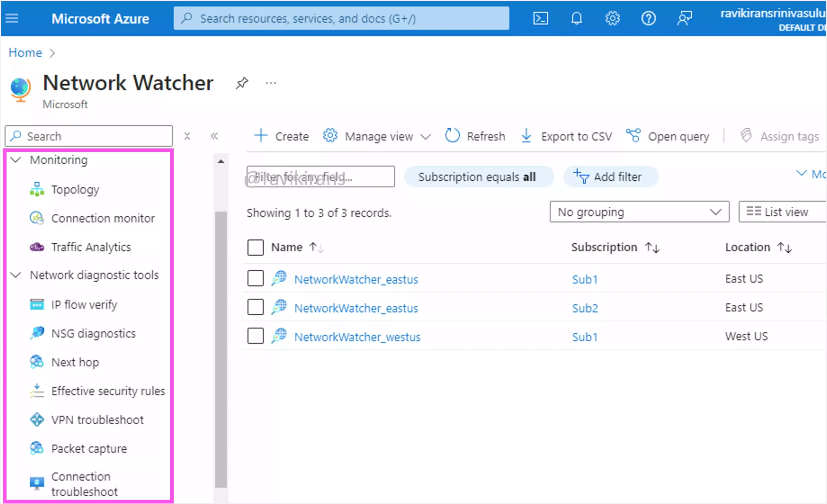
Task: Click the Next hop icon
Action: tap(37, 362)
